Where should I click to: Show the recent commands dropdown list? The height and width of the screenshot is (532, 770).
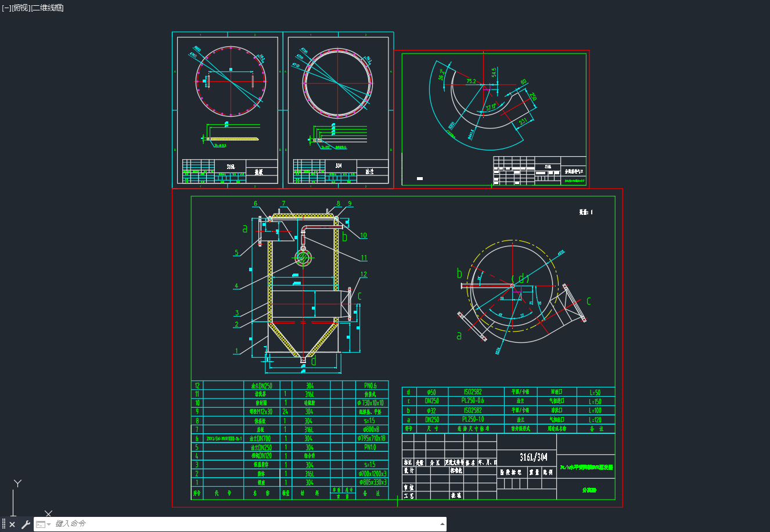tap(44, 524)
